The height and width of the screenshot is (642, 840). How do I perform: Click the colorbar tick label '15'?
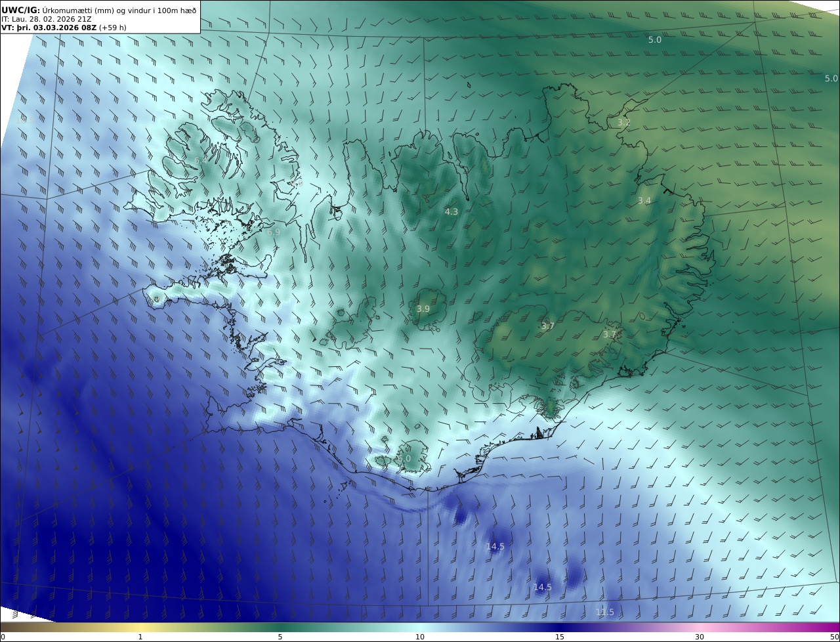click(560, 637)
